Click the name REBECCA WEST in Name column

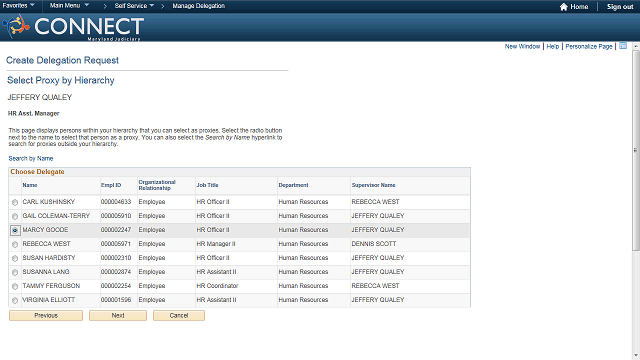[46, 244]
